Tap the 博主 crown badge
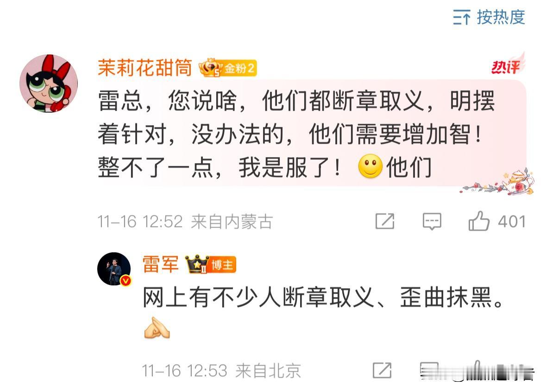Viewport: 546px width, 392px height. (x=211, y=265)
